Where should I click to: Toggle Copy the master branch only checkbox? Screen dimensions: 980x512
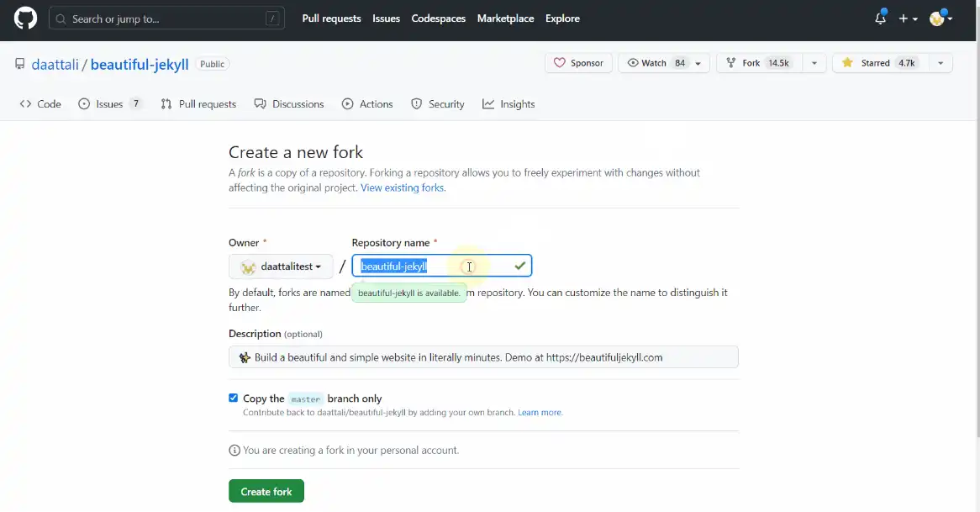click(233, 399)
